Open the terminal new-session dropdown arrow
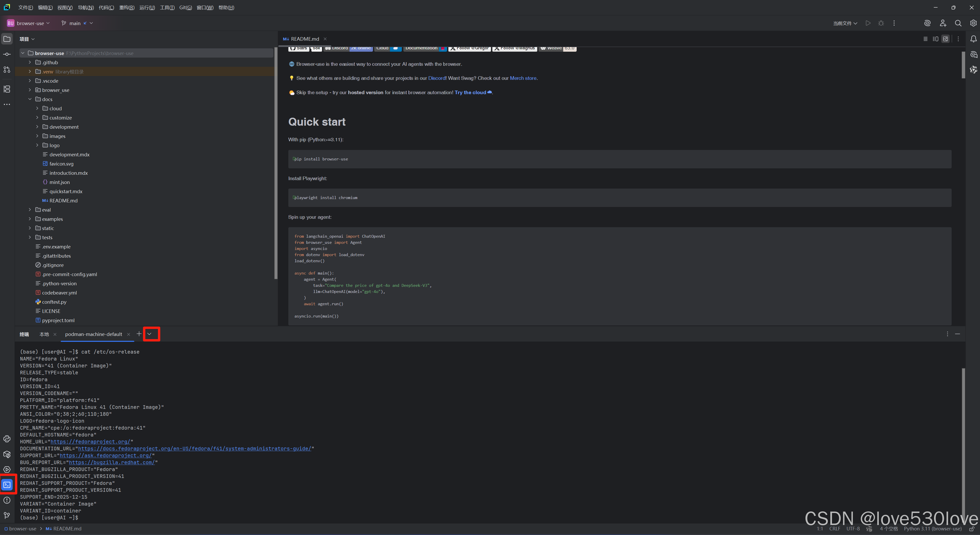Image resolution: width=980 pixels, height=535 pixels. 150,334
